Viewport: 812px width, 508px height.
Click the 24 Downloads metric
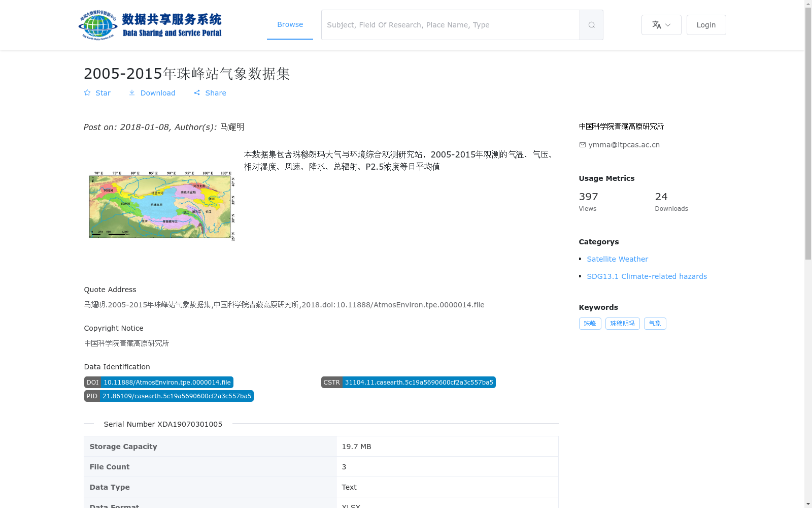(671, 201)
